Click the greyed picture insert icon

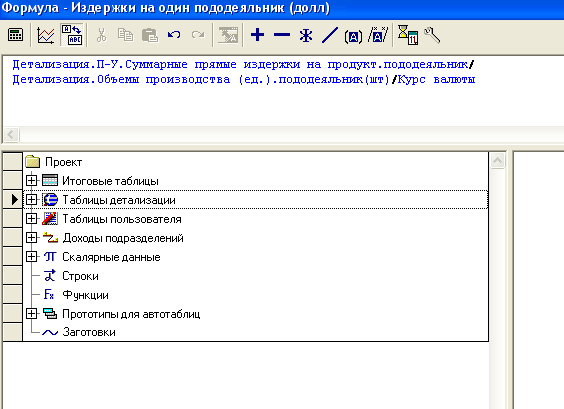click(228, 35)
